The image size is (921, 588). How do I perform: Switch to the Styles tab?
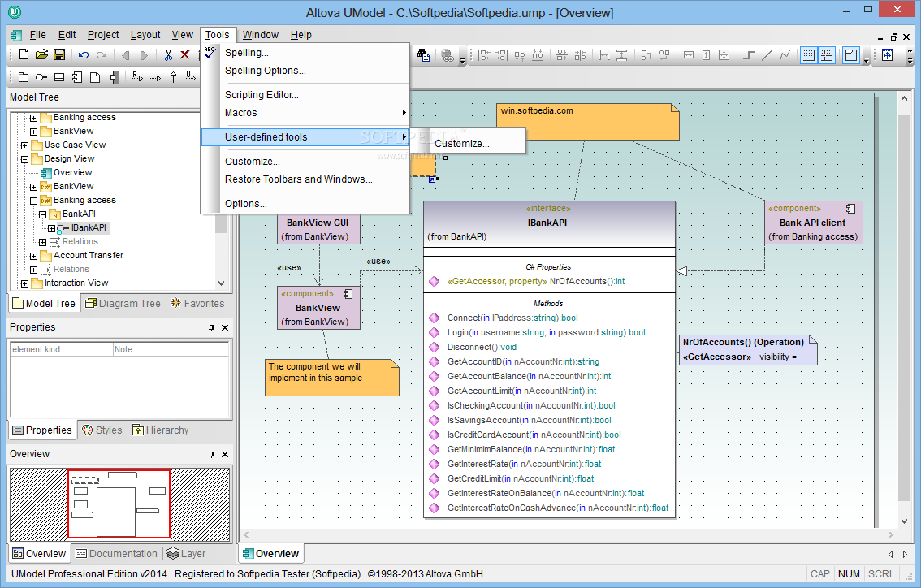click(102, 430)
